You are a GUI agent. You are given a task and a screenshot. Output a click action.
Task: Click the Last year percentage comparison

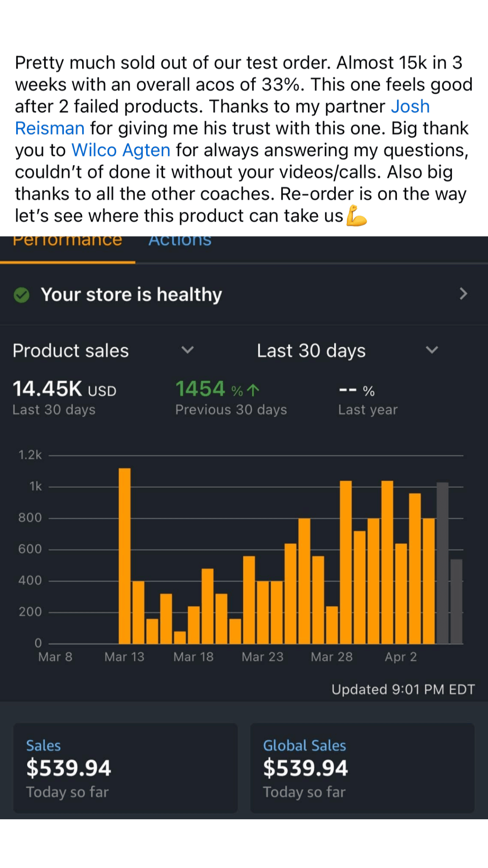click(x=357, y=390)
